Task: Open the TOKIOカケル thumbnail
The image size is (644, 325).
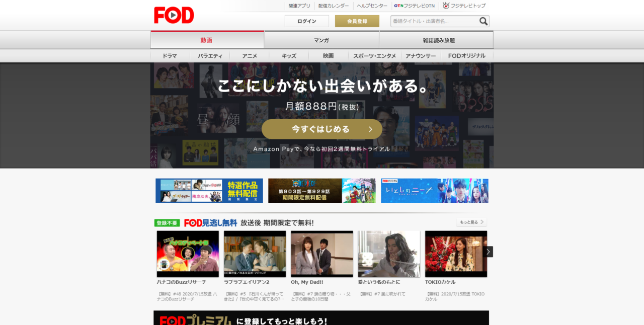Action: click(456, 254)
